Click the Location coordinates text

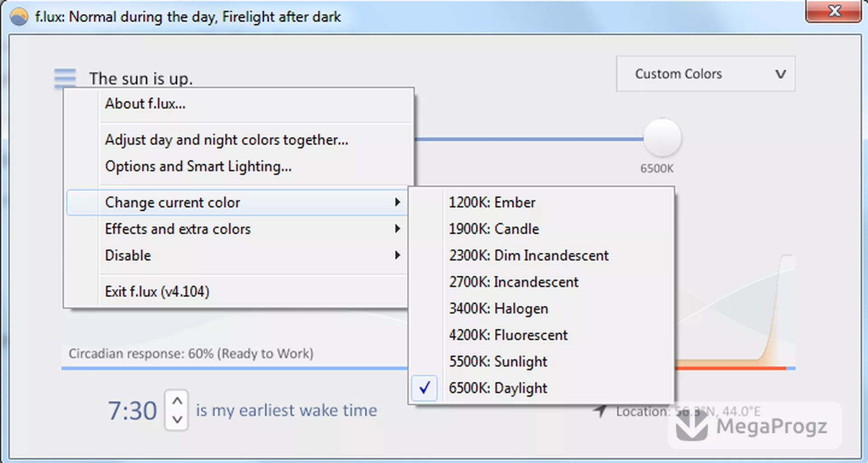(688, 411)
